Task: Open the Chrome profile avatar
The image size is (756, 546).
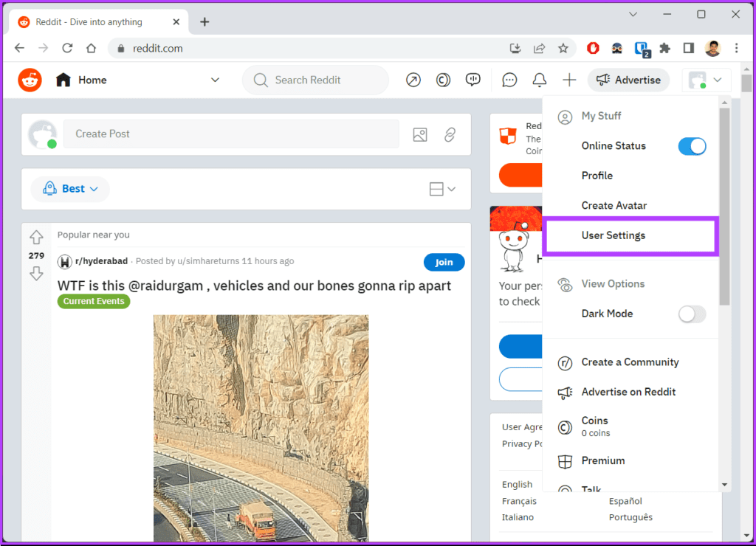Action: point(712,48)
